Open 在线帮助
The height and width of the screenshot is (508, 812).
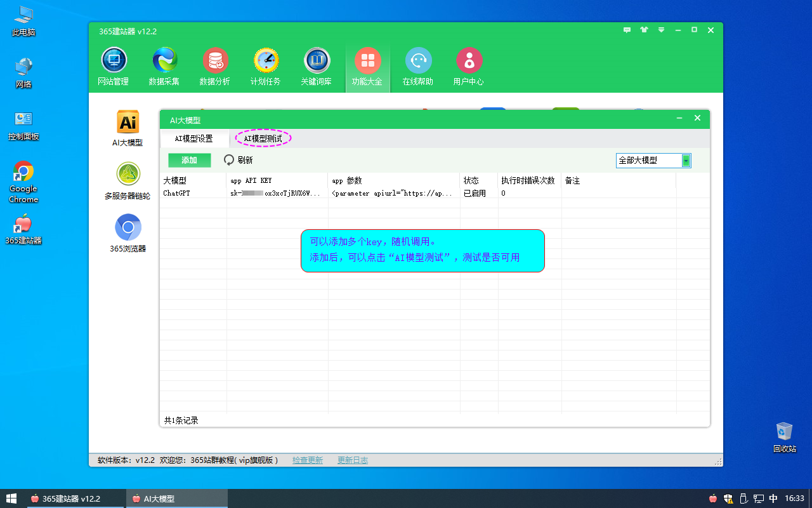pos(418,67)
